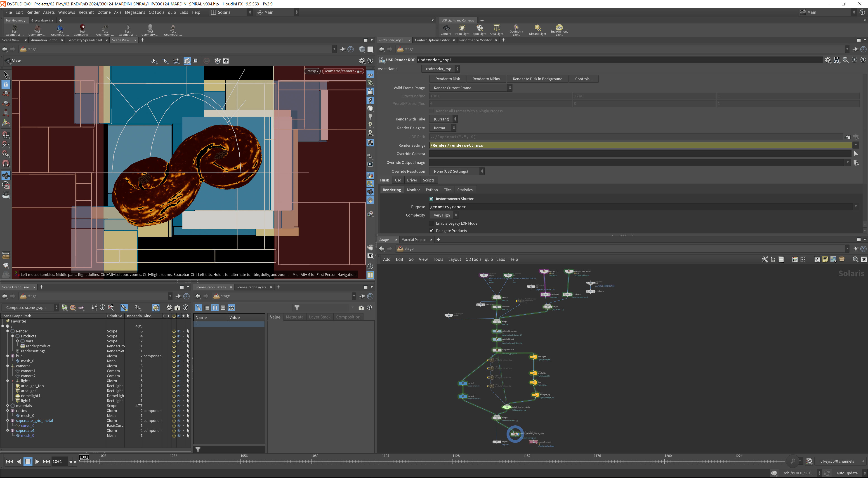Add a Spot Light from shelf
868x478 pixels.
(479, 30)
